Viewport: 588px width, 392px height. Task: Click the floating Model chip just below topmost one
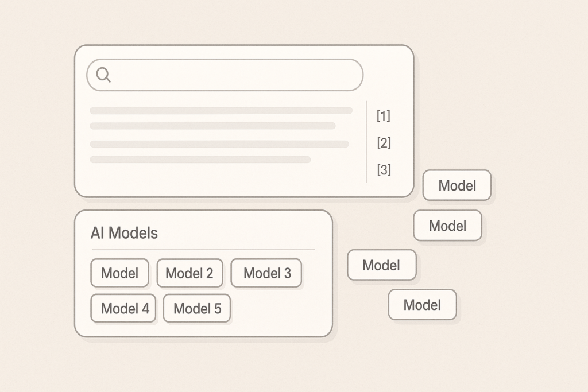448,225
